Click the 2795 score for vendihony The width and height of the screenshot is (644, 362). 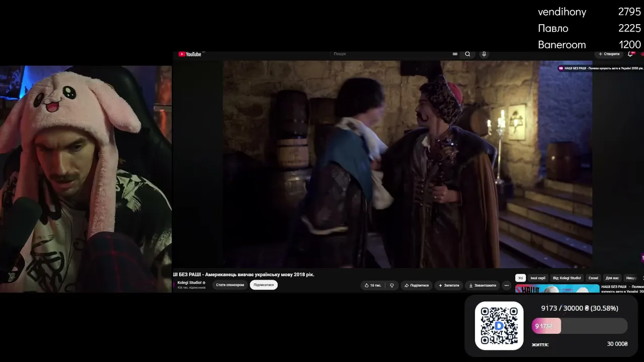[629, 12]
